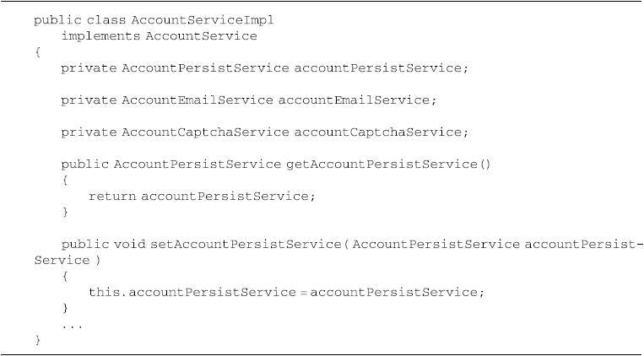Click the 'this' keyword in the setter
644x356 pixels.
point(105,293)
